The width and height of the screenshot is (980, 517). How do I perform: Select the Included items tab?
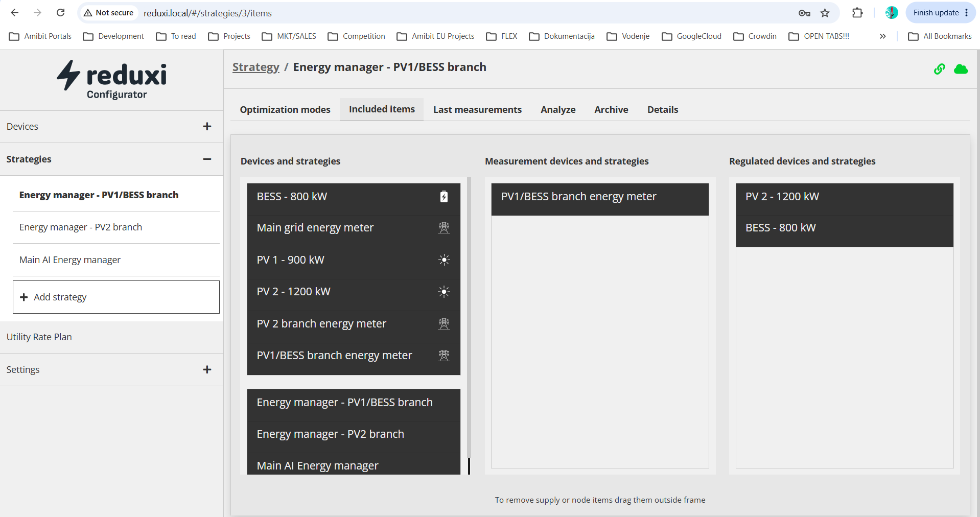[x=382, y=109]
